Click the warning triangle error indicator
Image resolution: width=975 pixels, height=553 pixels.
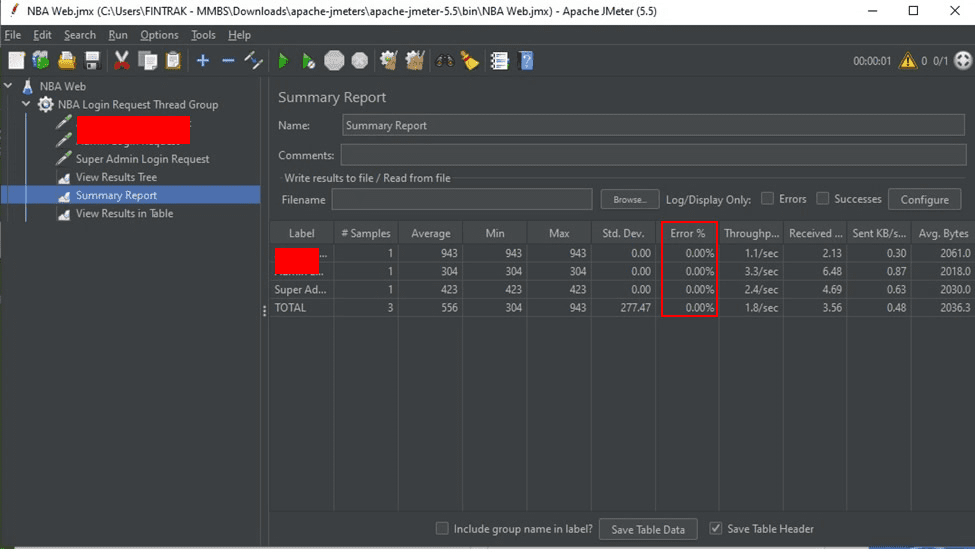[x=907, y=61]
